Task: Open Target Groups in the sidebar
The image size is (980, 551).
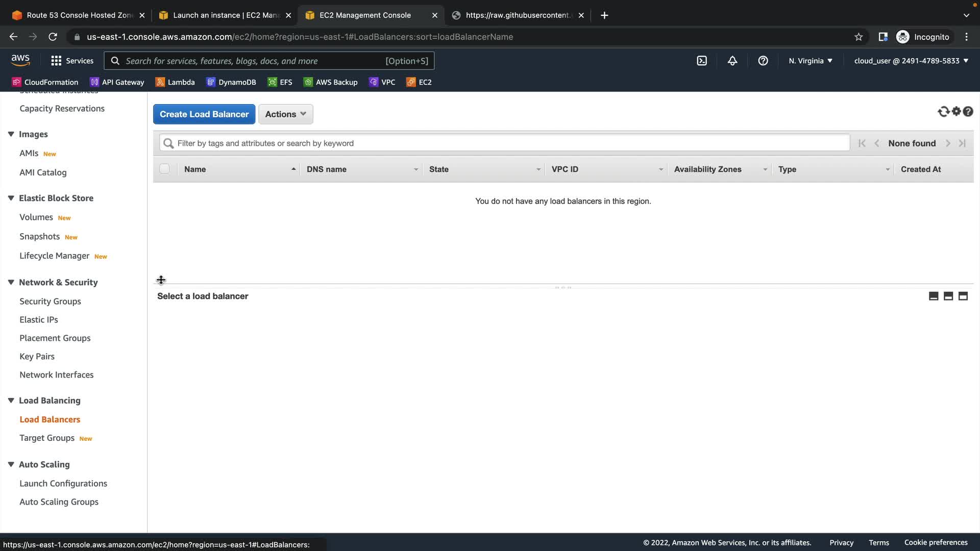Action: (47, 438)
